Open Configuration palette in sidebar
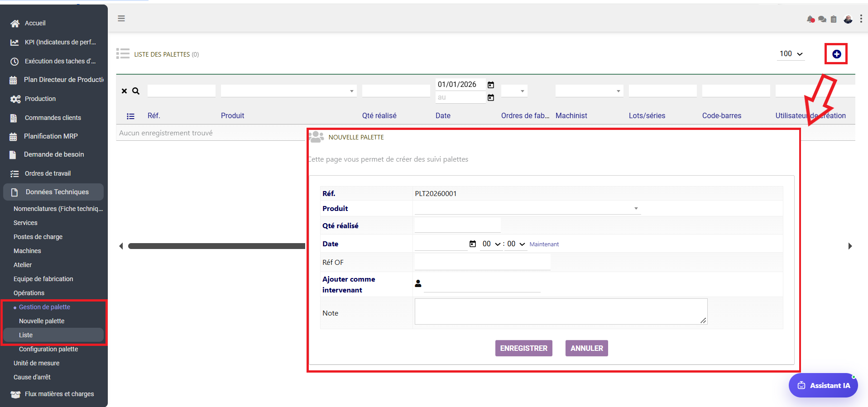This screenshot has width=868, height=407. click(x=48, y=349)
